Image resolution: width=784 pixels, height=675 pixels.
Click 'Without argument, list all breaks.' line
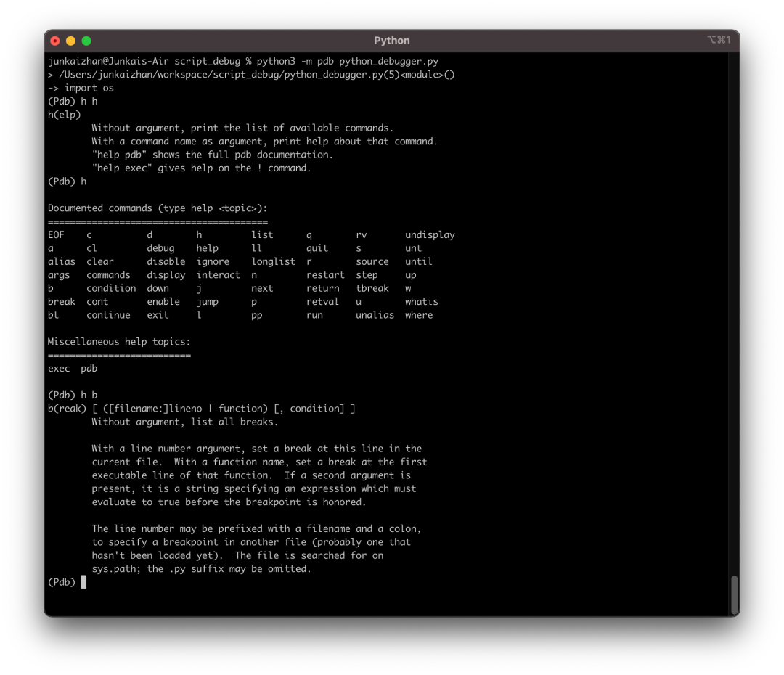[x=184, y=422]
